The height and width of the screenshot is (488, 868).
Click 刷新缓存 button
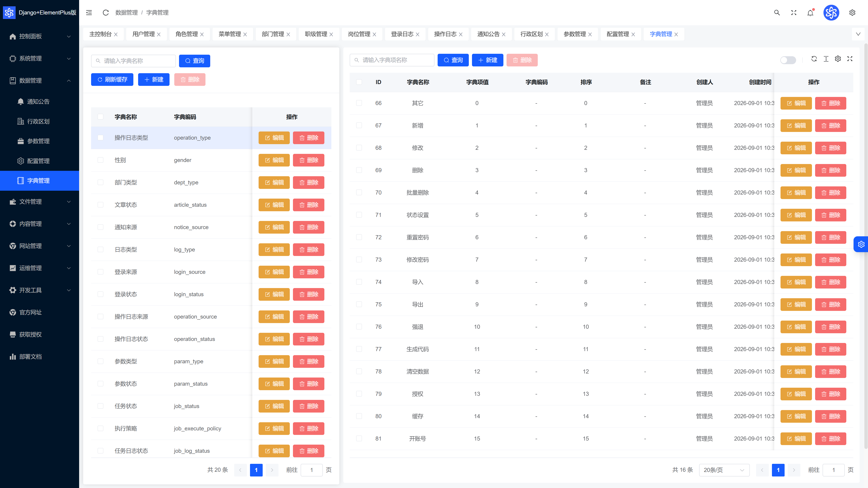pyautogui.click(x=112, y=80)
